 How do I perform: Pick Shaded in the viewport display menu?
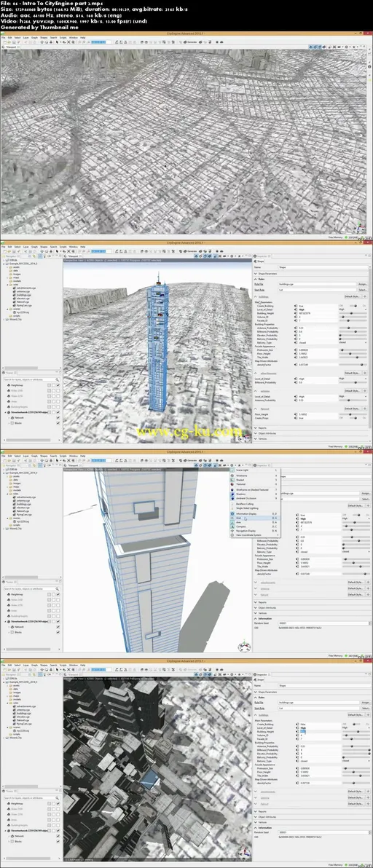(255, 480)
